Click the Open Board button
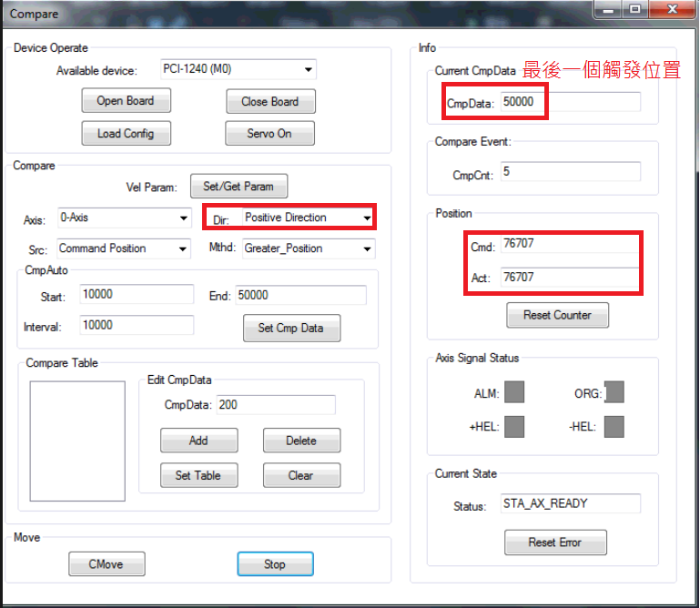The width and height of the screenshot is (700, 608). click(126, 100)
